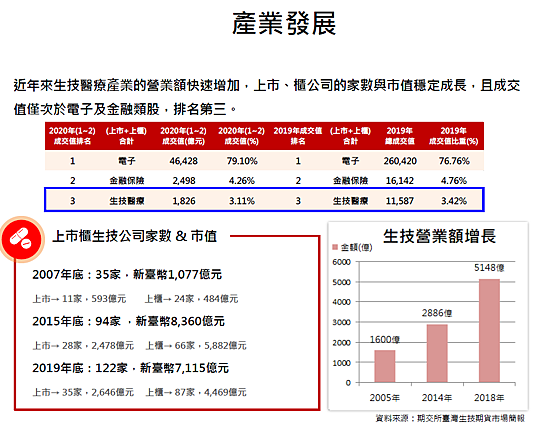Select the cell 4.26% in the table

tap(242, 181)
